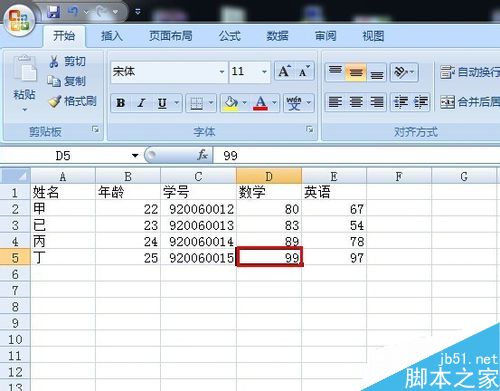Viewport: 500px width, 391px height.
Task: Toggle italic formatting
Action: (x=141, y=103)
